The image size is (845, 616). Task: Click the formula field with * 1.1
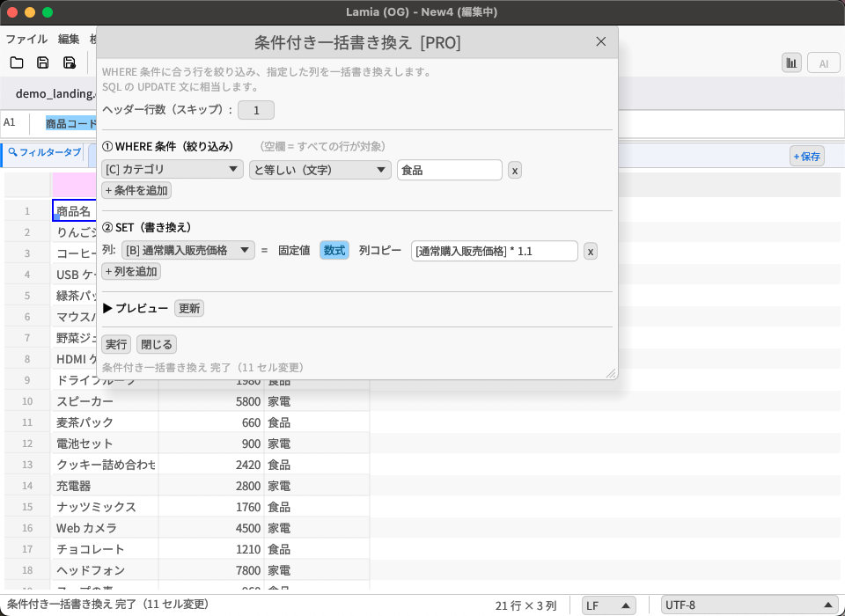(x=494, y=251)
